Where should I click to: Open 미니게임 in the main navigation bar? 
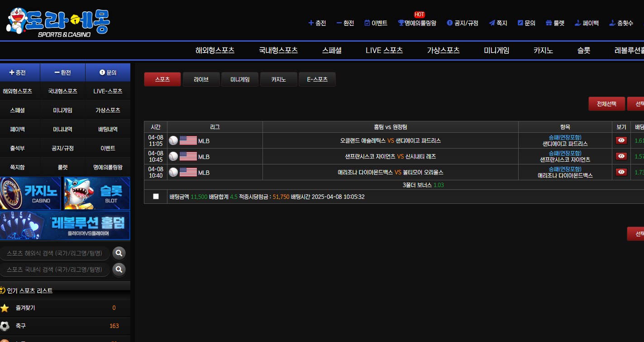click(x=496, y=50)
